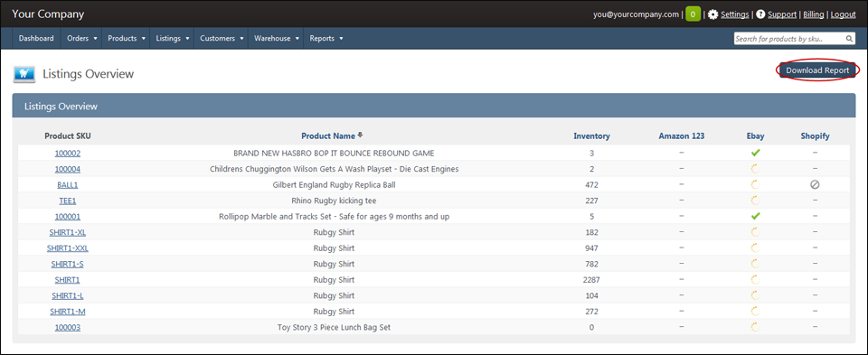Focus the product SKU search field
Image resolution: width=868 pixels, height=355 pixels.
pyautogui.click(x=788, y=39)
